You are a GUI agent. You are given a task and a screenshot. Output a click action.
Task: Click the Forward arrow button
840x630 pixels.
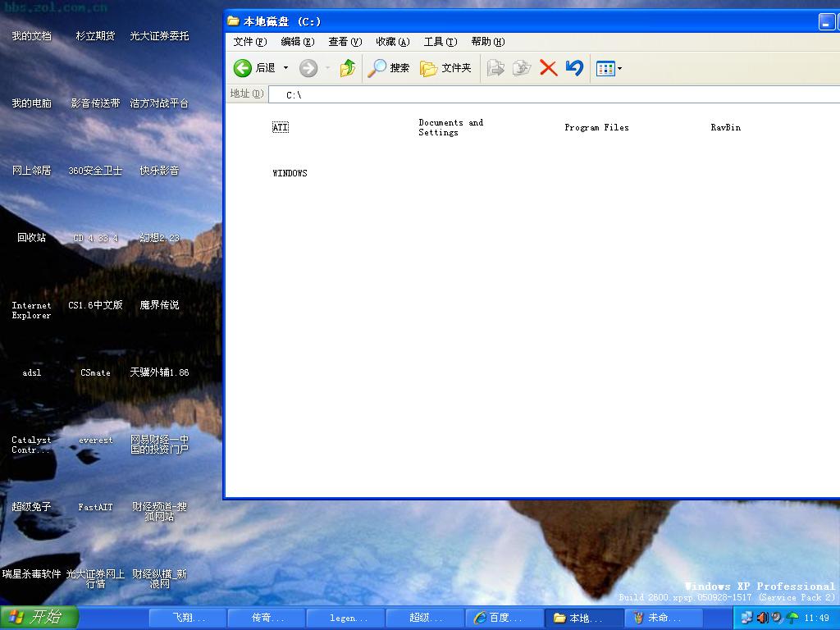click(308, 68)
